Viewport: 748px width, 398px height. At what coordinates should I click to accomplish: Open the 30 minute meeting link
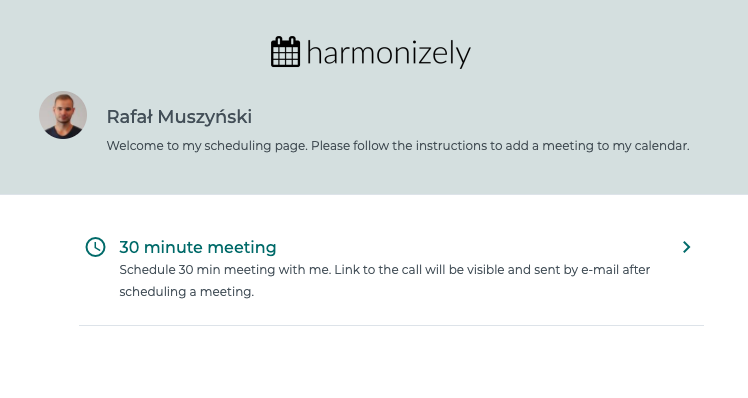(x=197, y=247)
